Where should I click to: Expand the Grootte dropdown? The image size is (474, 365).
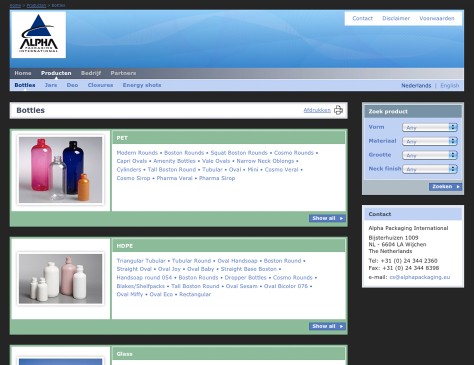tap(430, 155)
